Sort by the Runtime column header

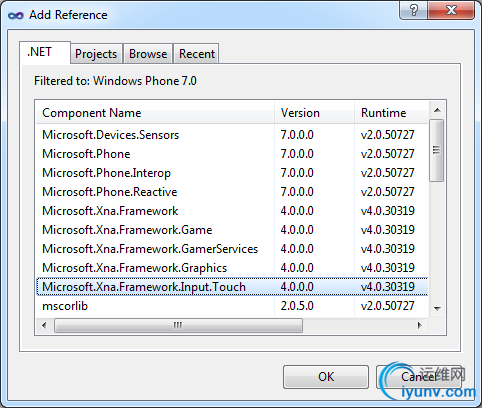[x=391, y=113]
